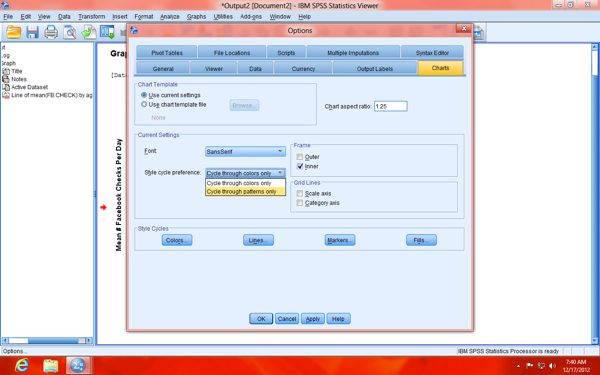Open the Transform menu
The image size is (600, 375).
91,16
